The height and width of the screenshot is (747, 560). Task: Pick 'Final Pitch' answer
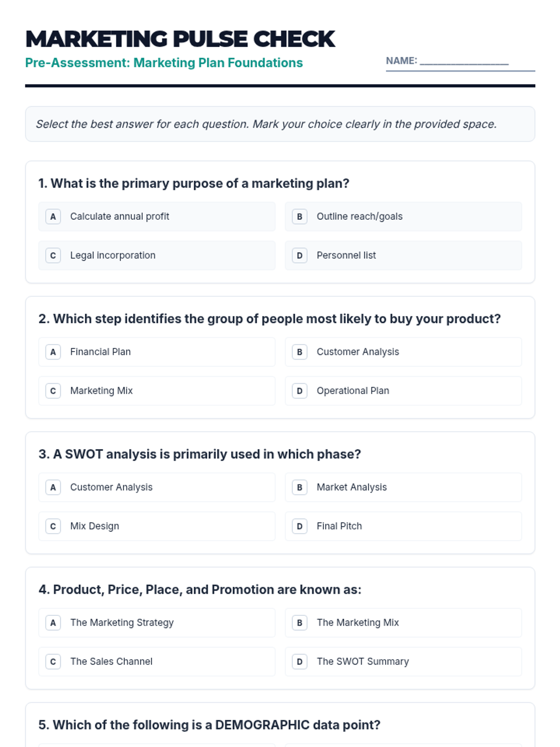[x=403, y=526]
